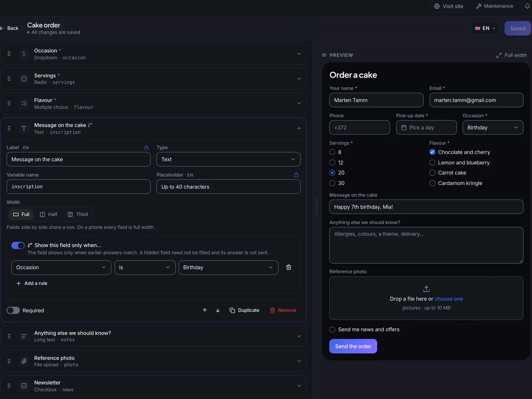
Task: Open the Type dropdown showing Text
Action: (228, 159)
